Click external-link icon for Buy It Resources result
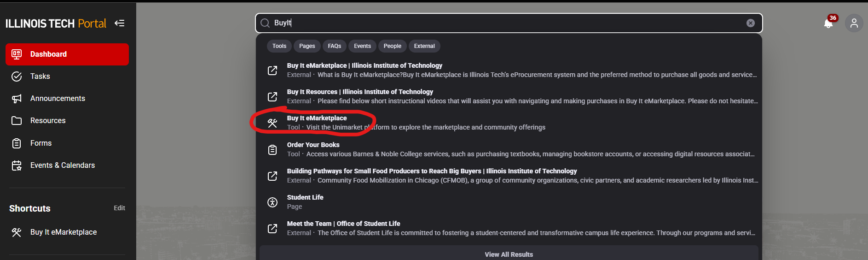This screenshot has height=260, width=868. [x=272, y=96]
